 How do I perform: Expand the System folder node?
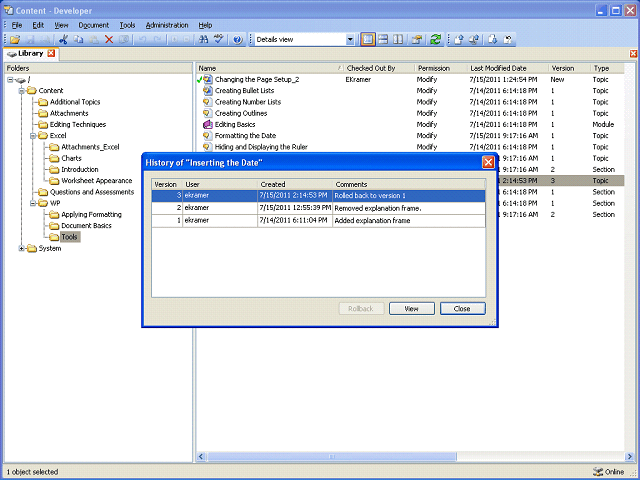22,248
